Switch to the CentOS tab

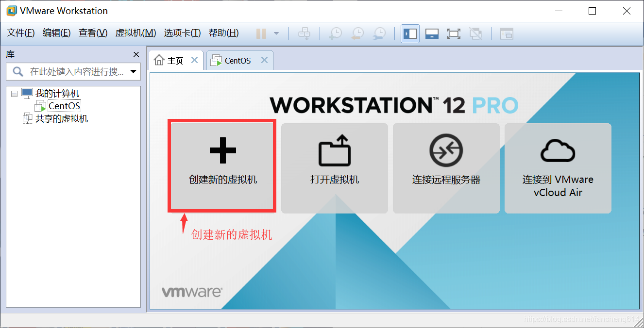[x=238, y=61]
